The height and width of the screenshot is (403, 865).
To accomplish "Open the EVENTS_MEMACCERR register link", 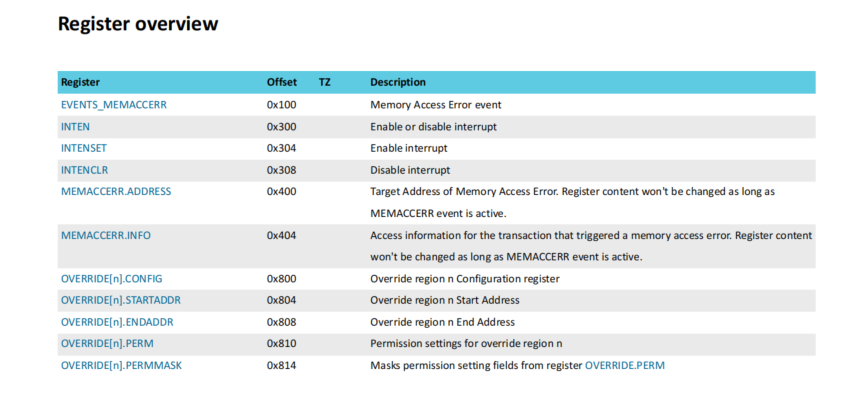I will tap(114, 105).
